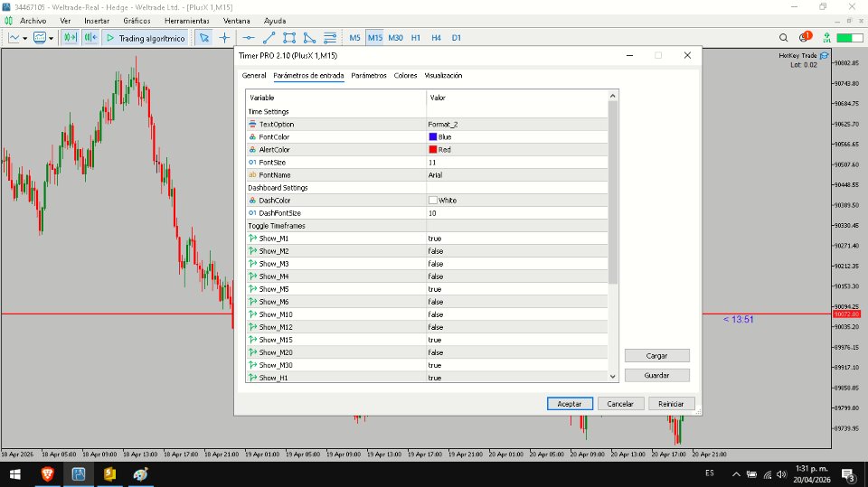The width and height of the screenshot is (868, 487).
Task: Switch chart to M15 timeframe
Action: [374, 38]
